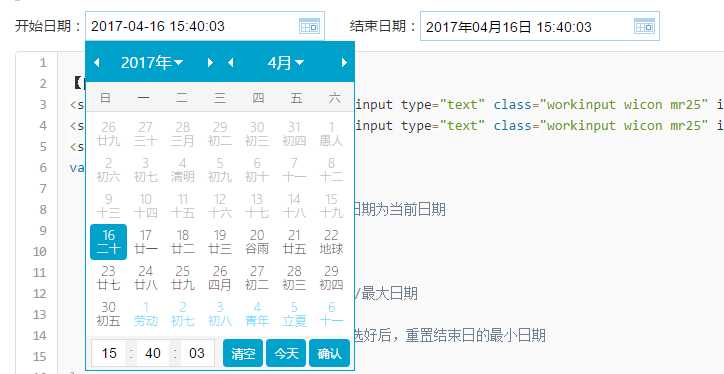Select date 18 廿二
Viewport: 724px width, 374px height.
coord(183,242)
